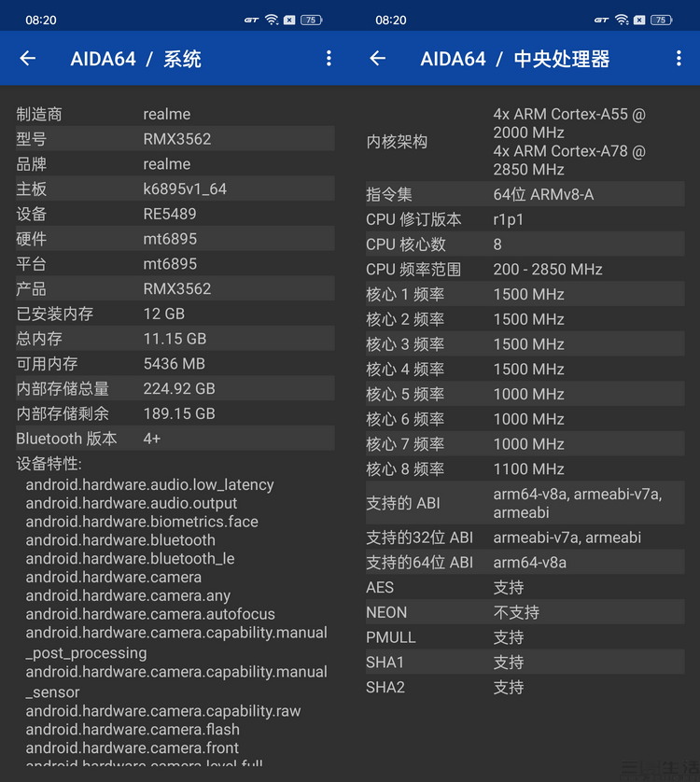Image resolution: width=700 pixels, height=782 pixels.
Task: Select the 核心 7 频率 row
Action: click(525, 443)
